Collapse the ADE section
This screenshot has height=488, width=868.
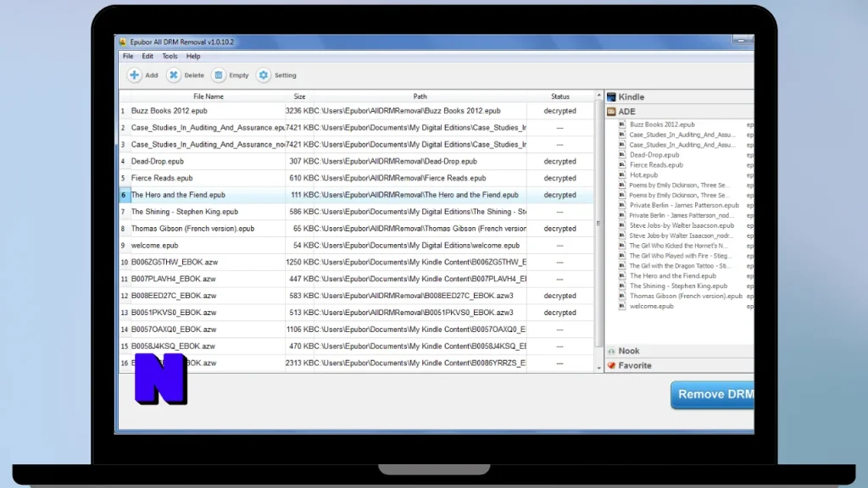679,111
